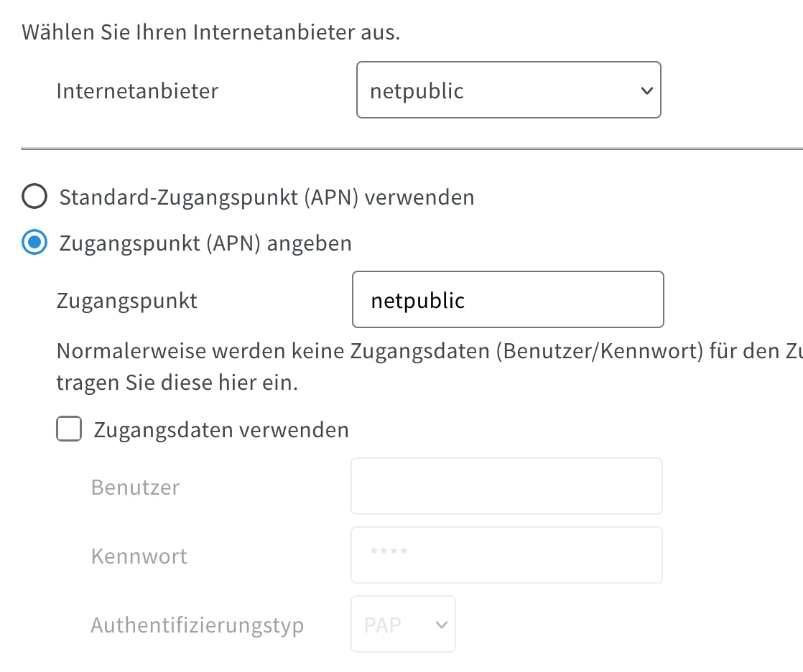The width and height of the screenshot is (803, 672).
Task: Click the "Kennwort" field label
Action: tap(139, 556)
